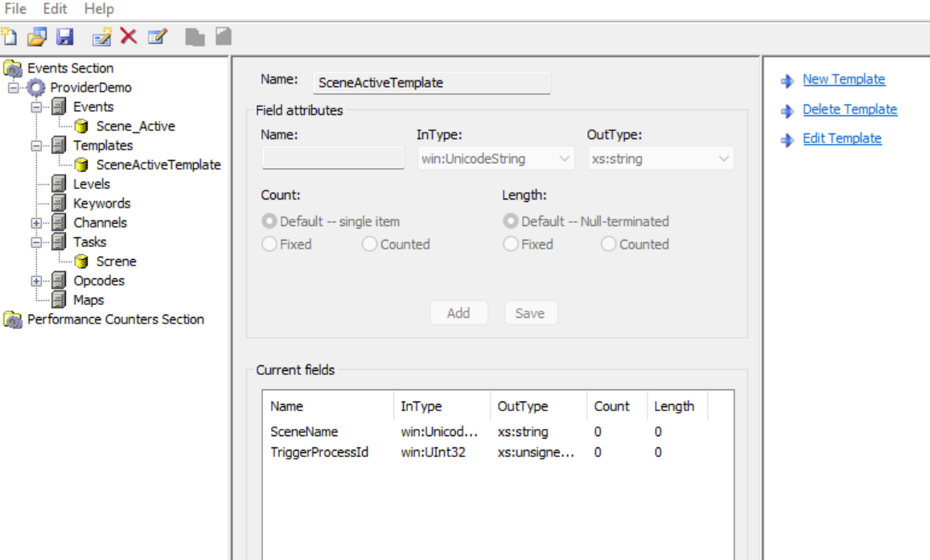
Task: Open the OutType xs:string dropdown
Action: pyautogui.click(x=660, y=159)
